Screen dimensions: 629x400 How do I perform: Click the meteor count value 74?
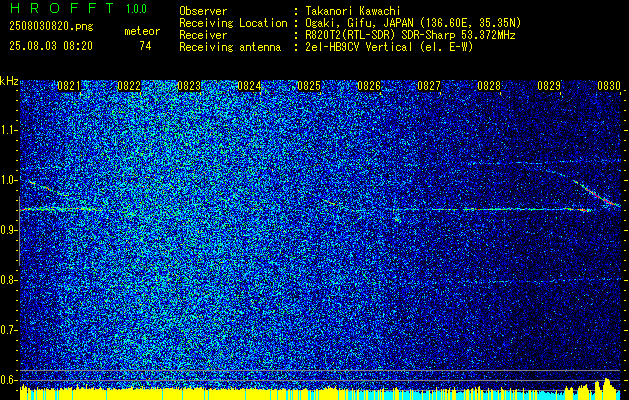tap(145, 46)
